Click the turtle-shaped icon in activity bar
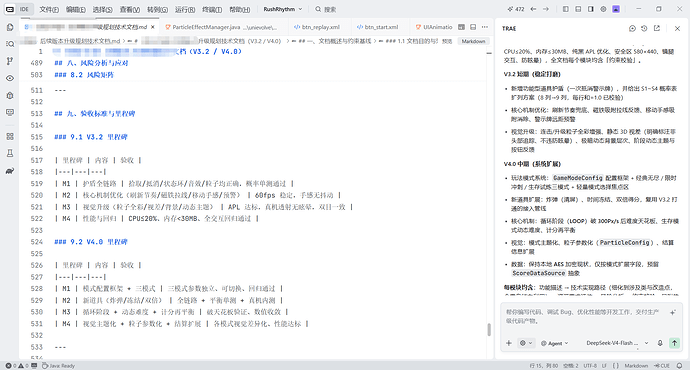 [x=10, y=171]
